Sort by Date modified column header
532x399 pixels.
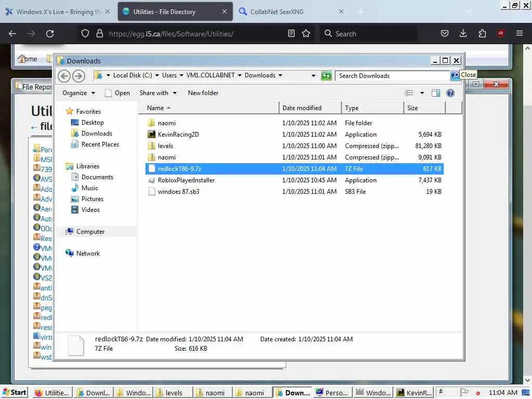[x=310, y=108]
